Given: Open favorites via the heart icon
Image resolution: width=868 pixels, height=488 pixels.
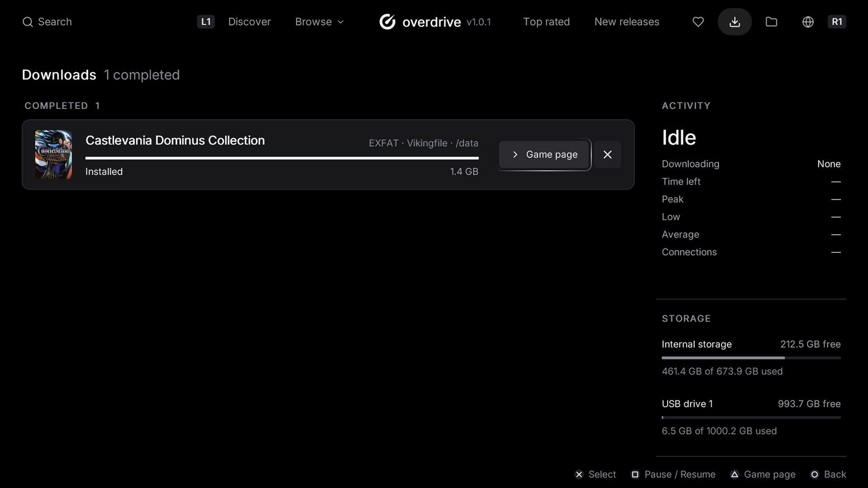Looking at the screenshot, I should [698, 22].
